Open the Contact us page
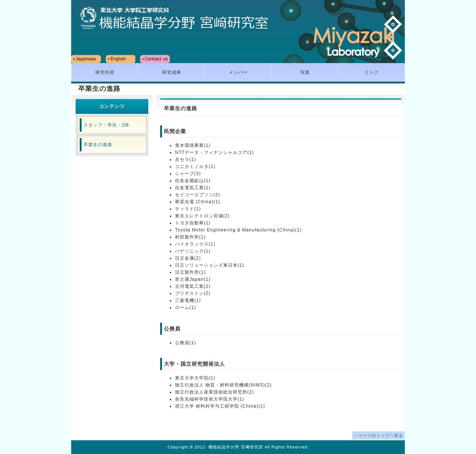 tap(155, 59)
